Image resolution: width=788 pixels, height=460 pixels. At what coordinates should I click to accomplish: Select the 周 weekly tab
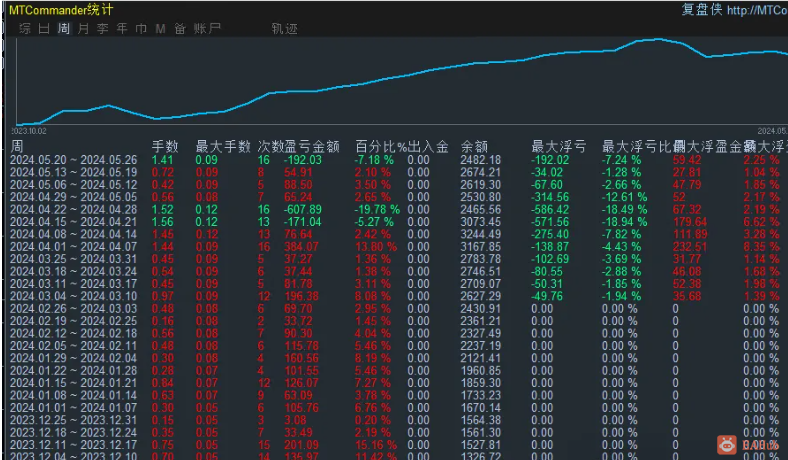[64, 29]
